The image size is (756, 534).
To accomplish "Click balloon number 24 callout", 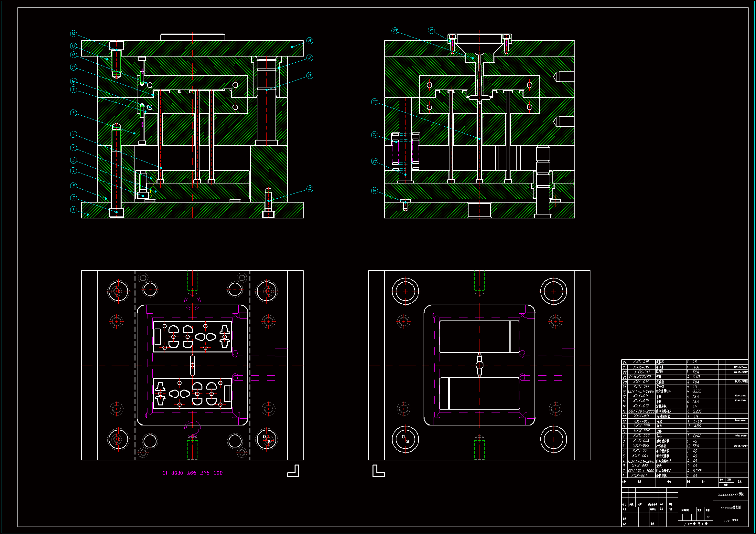I will (431, 30).
